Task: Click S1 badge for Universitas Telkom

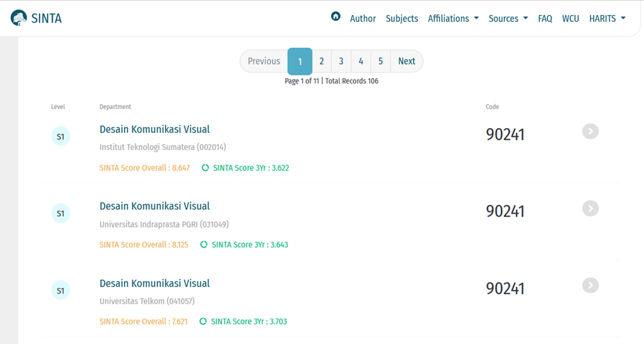Action: [60, 291]
